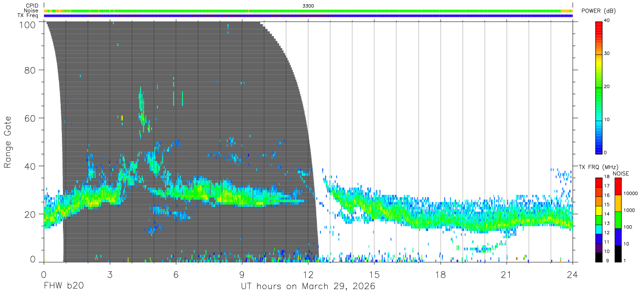Viewport: 644px width, 297px height.
Task: Click the 100 label on noise legend
Action: coord(629,227)
